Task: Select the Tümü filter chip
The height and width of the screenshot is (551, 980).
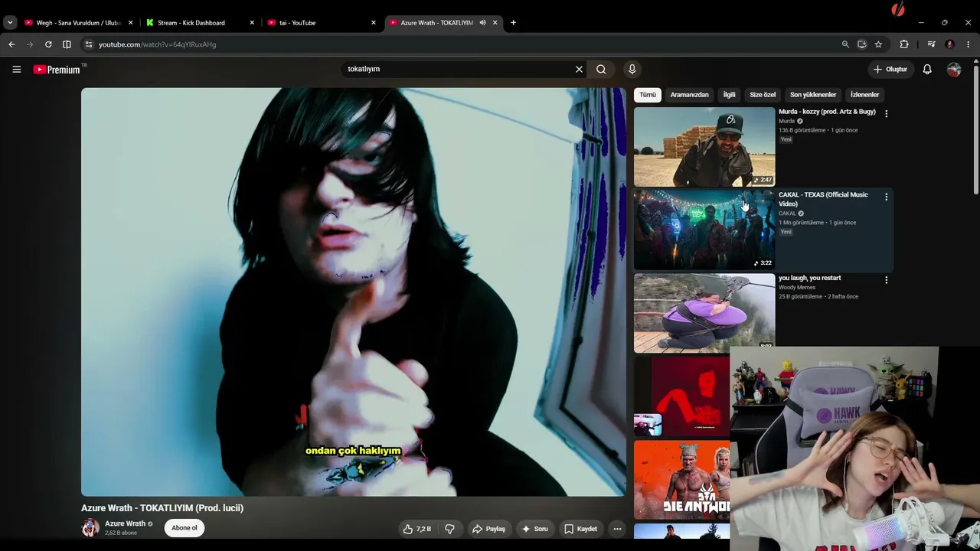Action: tap(648, 95)
